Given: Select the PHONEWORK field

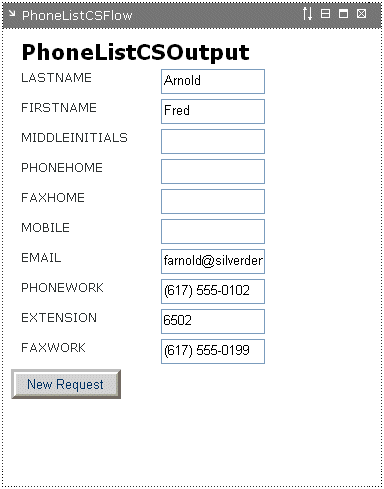Looking at the screenshot, I should point(213,291).
